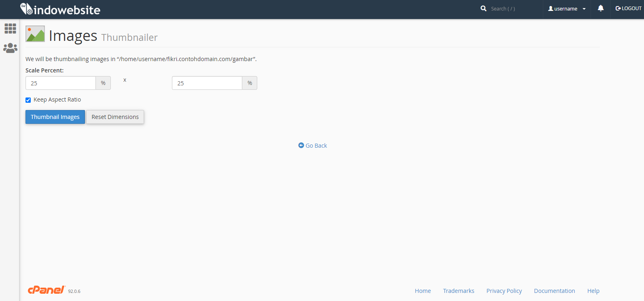Focus the second Scale Percent height field

pos(207,83)
